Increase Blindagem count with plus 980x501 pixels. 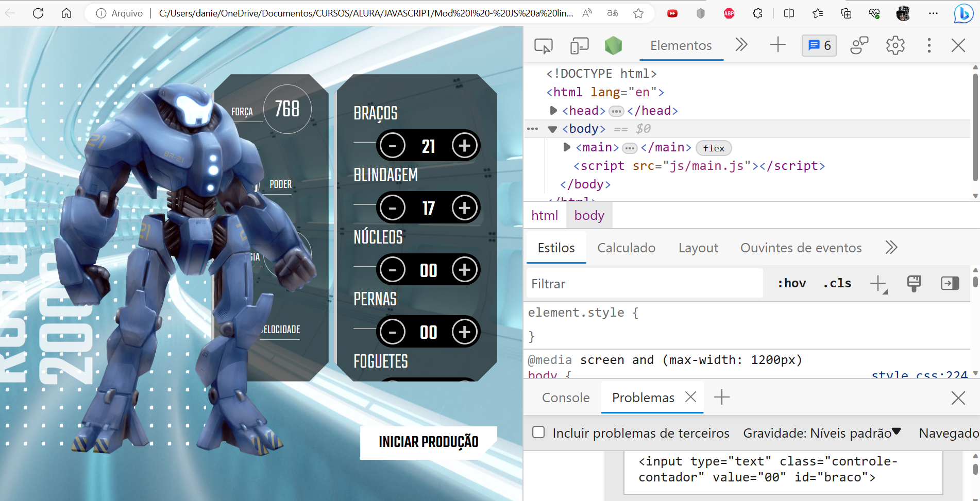click(465, 208)
